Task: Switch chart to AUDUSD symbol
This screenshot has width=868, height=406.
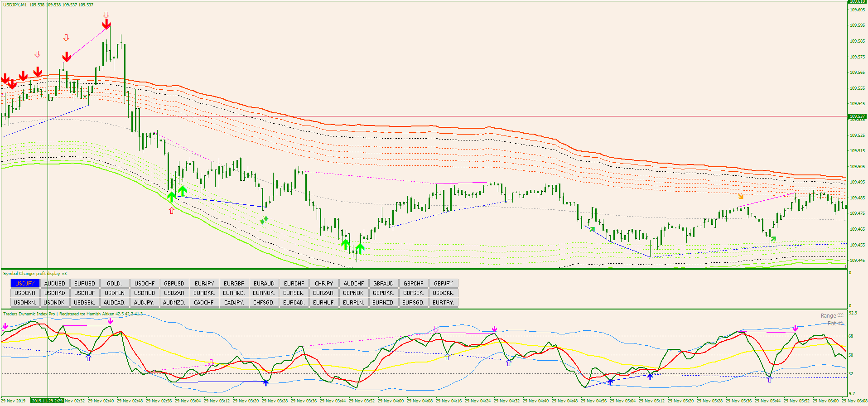Action: click(x=55, y=283)
